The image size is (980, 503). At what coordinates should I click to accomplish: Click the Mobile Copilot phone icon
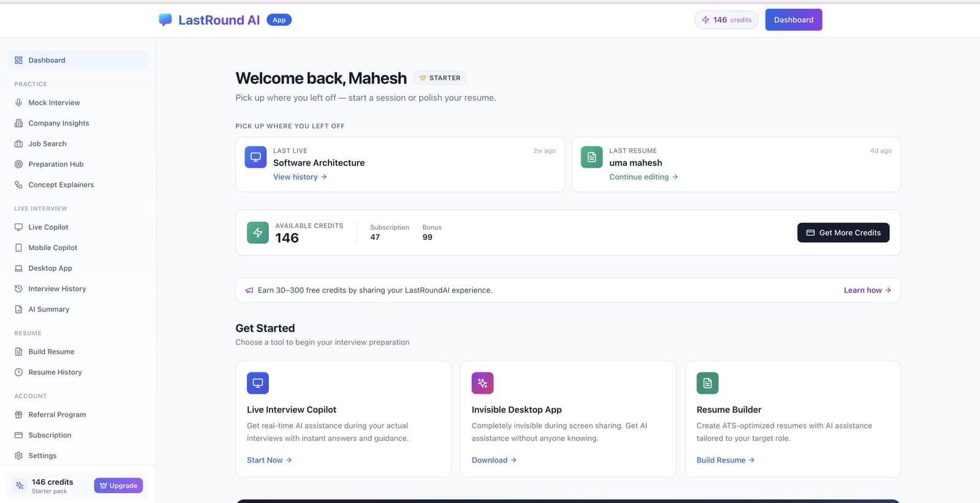click(18, 248)
